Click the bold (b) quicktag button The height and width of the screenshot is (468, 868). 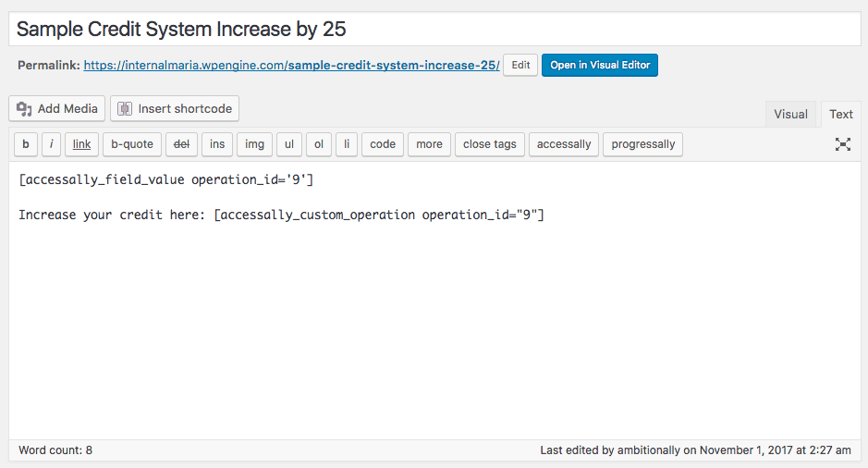(x=26, y=144)
